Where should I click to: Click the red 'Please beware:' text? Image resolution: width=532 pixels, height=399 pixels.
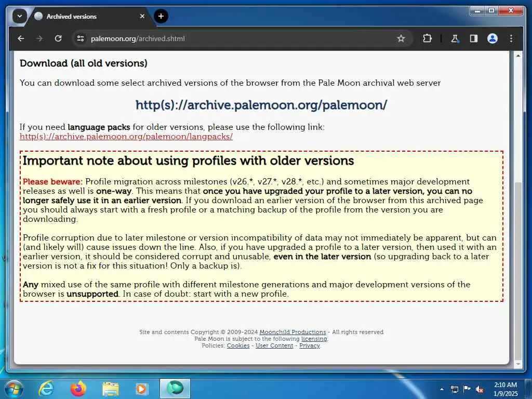click(52, 181)
